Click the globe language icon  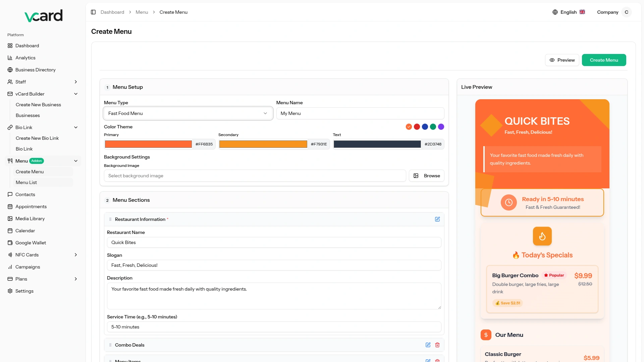click(555, 12)
